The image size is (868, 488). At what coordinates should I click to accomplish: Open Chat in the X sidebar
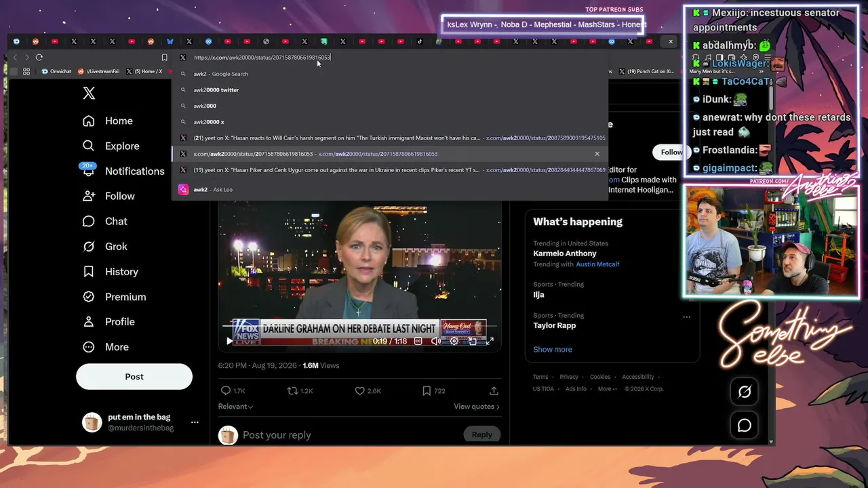[x=105, y=221]
